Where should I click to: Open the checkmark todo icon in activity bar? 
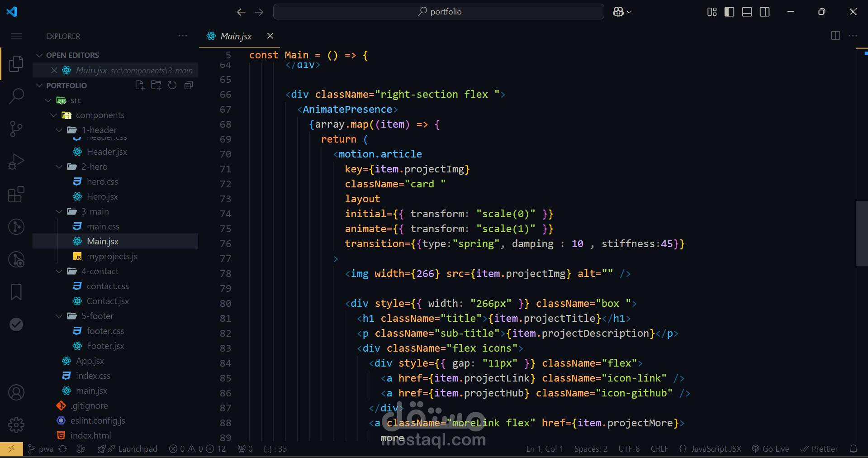[16, 324]
